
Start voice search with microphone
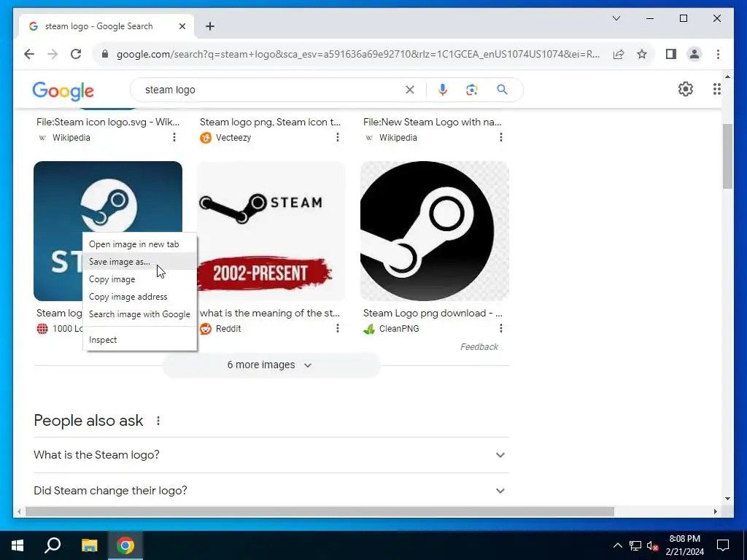pyautogui.click(x=443, y=90)
